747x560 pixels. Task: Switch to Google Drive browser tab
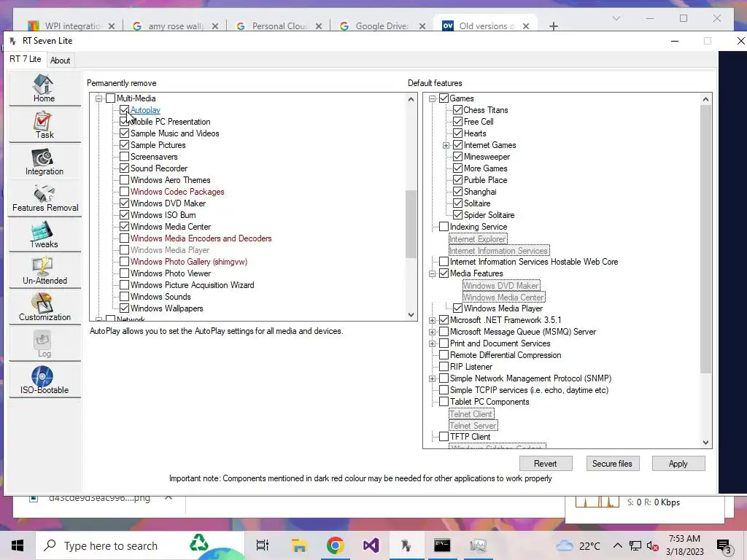pyautogui.click(x=382, y=26)
